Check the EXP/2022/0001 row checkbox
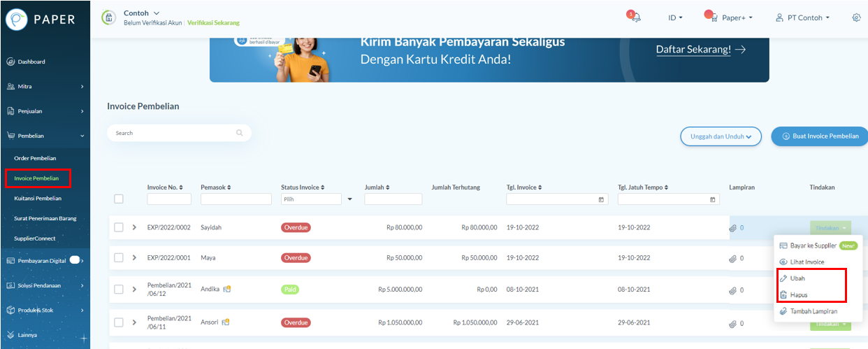The image size is (868, 349). click(118, 258)
